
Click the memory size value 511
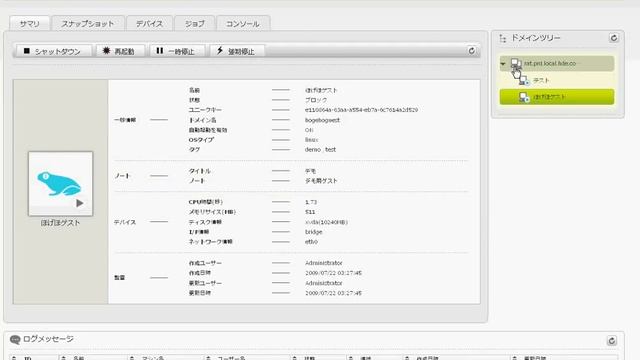310,212
